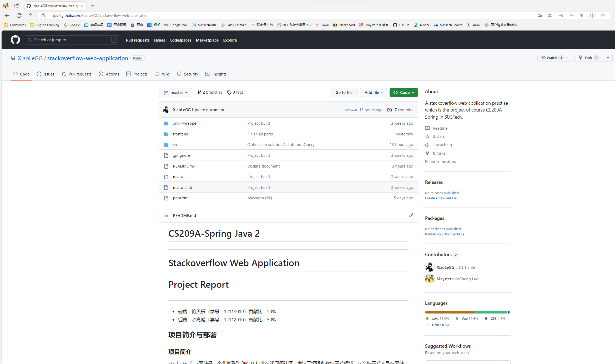The image size is (615, 364).
Task: View 17 commits history
Action: coord(400,110)
